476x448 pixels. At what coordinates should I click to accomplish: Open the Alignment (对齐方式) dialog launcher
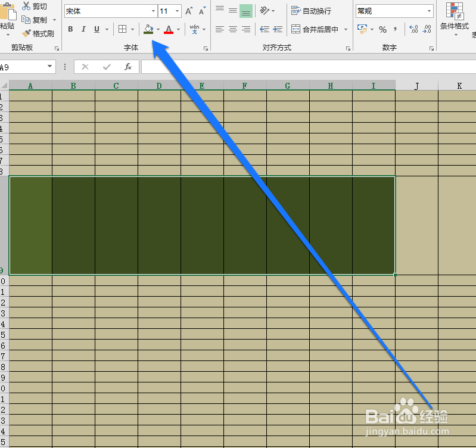(348, 49)
